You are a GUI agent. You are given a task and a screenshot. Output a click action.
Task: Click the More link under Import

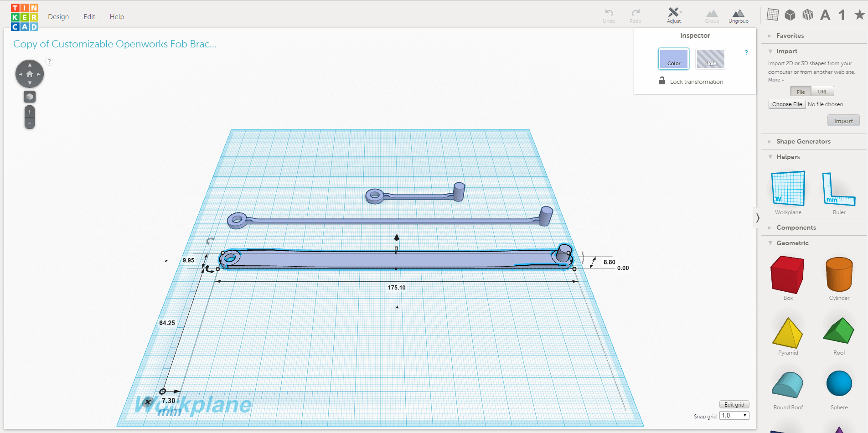point(775,80)
